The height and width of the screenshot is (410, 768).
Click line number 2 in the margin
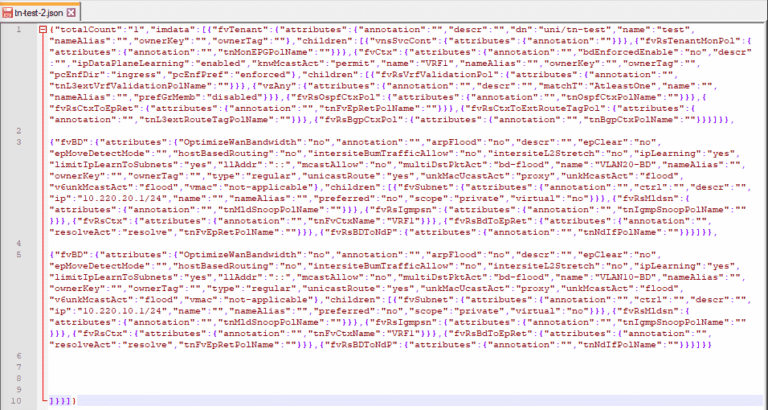tap(19, 131)
